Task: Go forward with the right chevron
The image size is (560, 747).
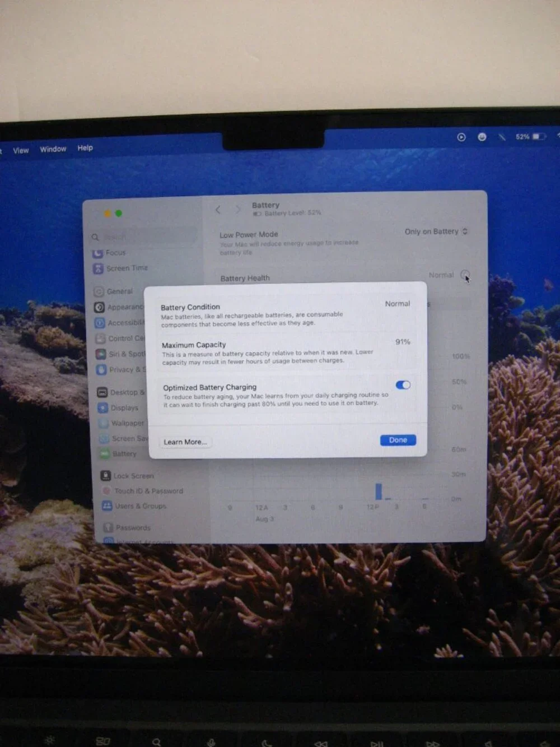Action: (x=239, y=210)
